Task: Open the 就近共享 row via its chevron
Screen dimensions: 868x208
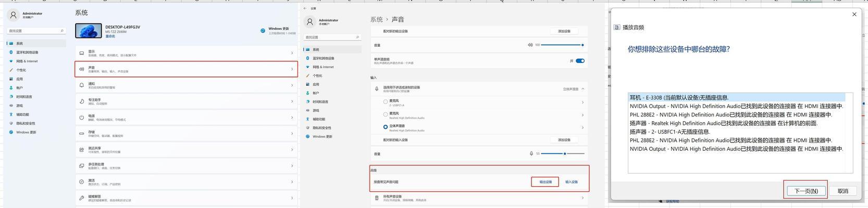Action: click(292, 150)
